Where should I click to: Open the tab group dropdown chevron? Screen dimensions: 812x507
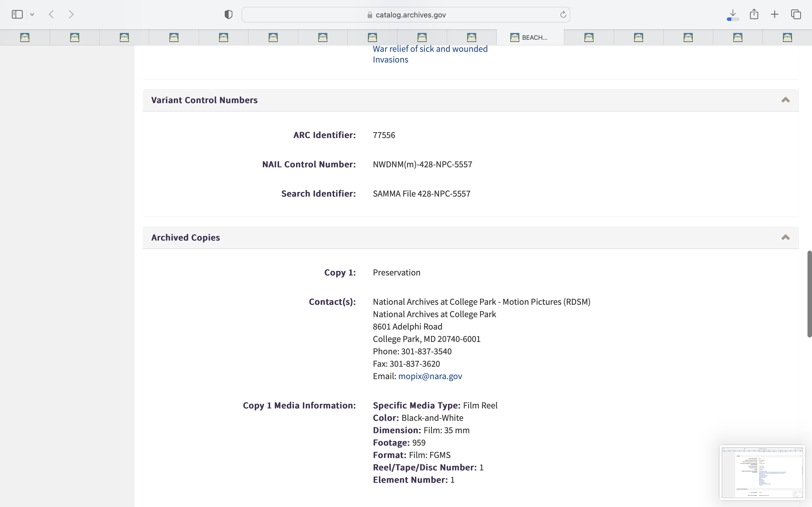tap(32, 14)
